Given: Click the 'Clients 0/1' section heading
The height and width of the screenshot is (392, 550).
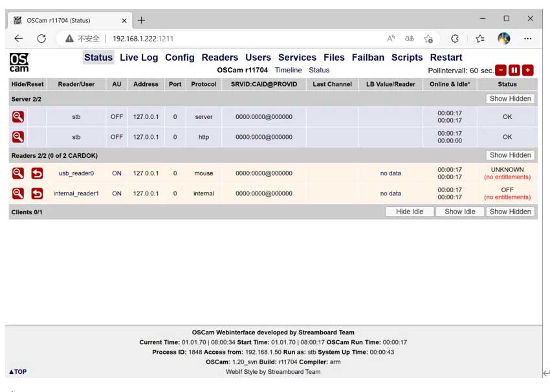Looking at the screenshot, I should pyautogui.click(x=27, y=212).
